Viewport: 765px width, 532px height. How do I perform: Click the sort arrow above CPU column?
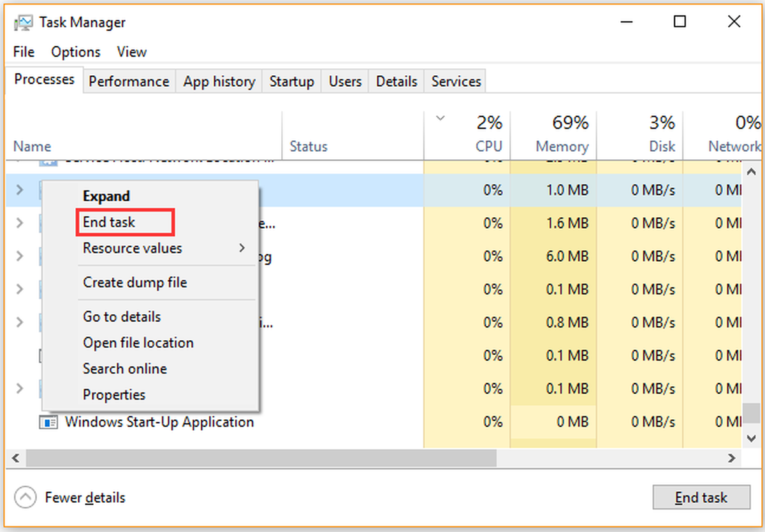(439, 118)
